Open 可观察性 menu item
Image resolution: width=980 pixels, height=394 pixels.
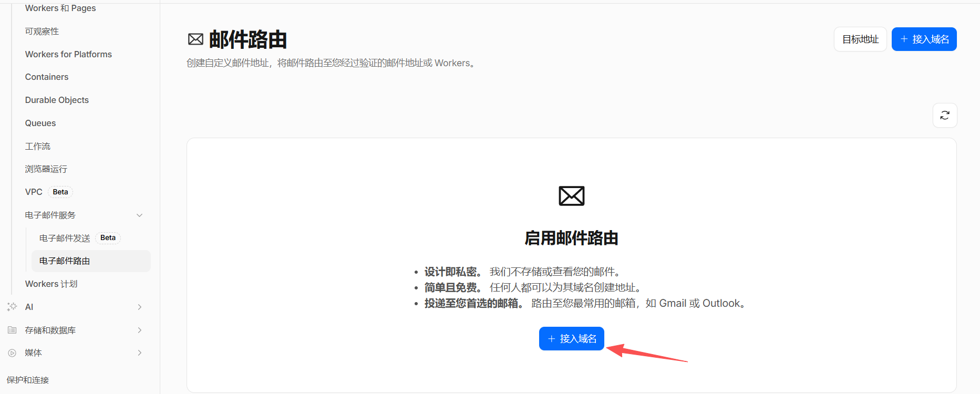(x=42, y=32)
